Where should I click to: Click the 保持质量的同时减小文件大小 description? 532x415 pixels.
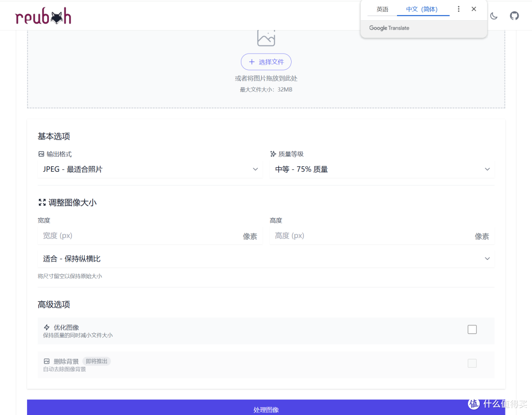point(78,335)
